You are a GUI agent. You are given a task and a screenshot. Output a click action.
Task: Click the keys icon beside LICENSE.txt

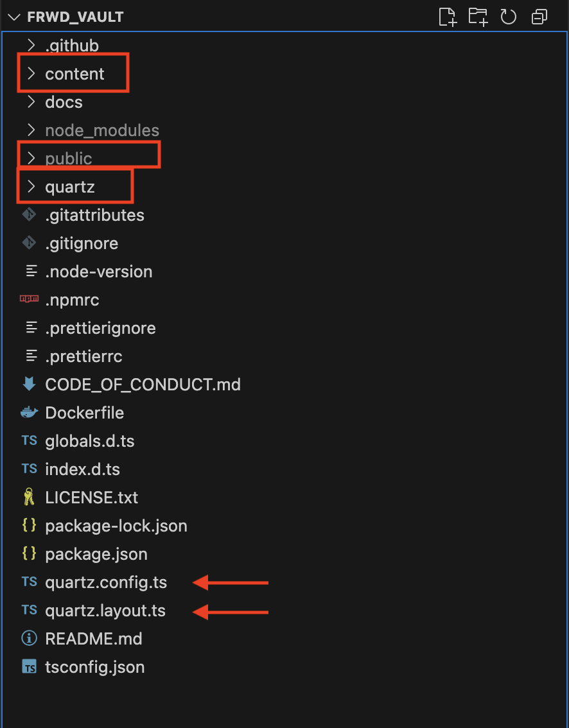(29, 498)
